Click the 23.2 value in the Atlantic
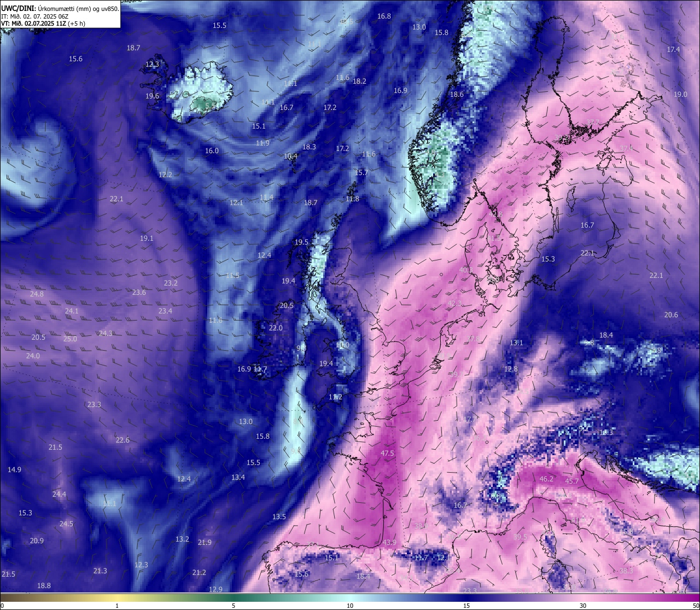The width and height of the screenshot is (700, 610). click(171, 283)
